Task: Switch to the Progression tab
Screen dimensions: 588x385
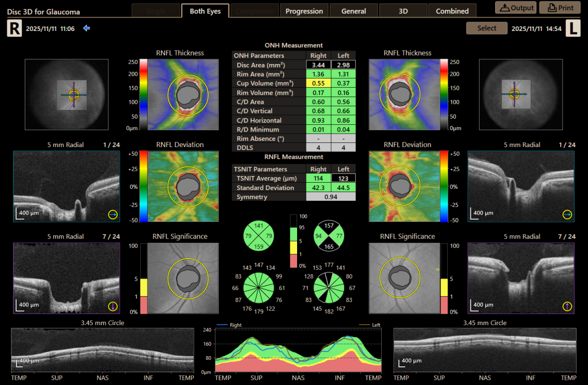Action: (x=304, y=10)
